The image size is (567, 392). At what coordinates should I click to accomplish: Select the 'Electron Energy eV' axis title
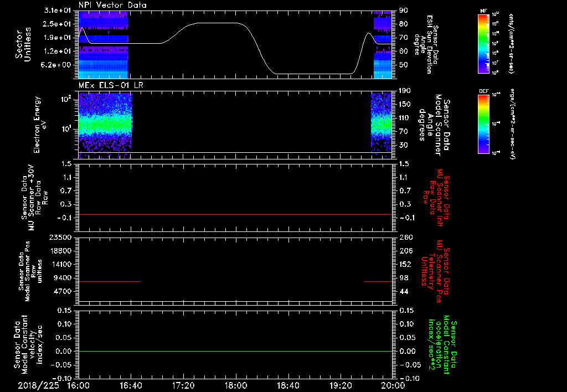pos(39,125)
